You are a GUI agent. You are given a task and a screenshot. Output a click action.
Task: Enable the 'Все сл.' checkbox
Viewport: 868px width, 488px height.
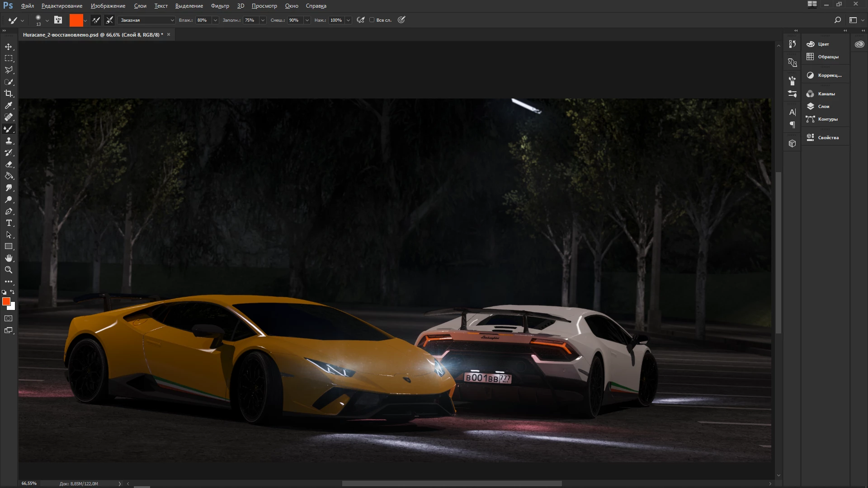(x=372, y=20)
